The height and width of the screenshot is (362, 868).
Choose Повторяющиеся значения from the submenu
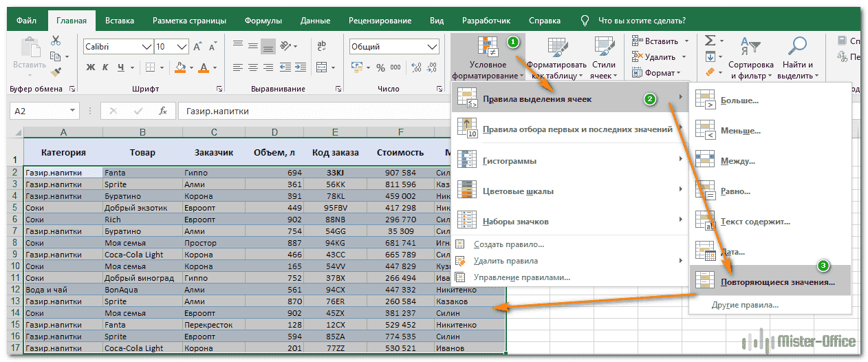coord(777,281)
